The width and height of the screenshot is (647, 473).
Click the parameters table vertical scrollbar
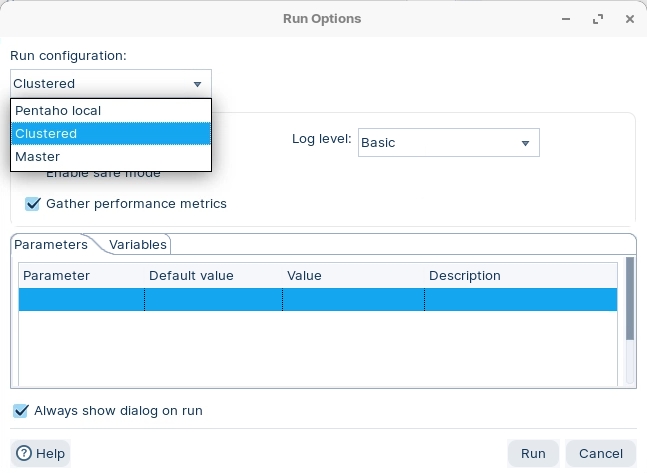(x=629, y=300)
